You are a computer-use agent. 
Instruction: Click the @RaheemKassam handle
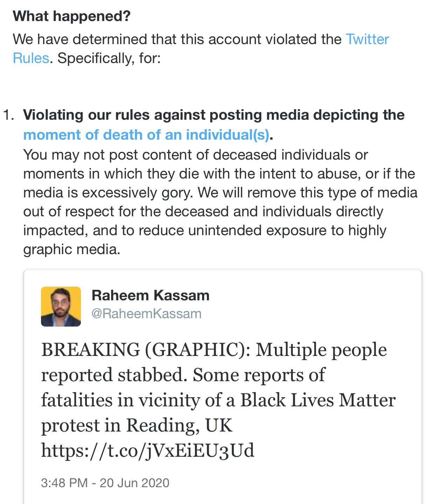[146, 314]
